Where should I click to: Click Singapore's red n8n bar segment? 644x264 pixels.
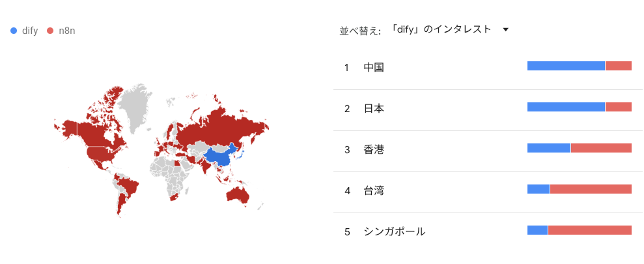pos(589,230)
